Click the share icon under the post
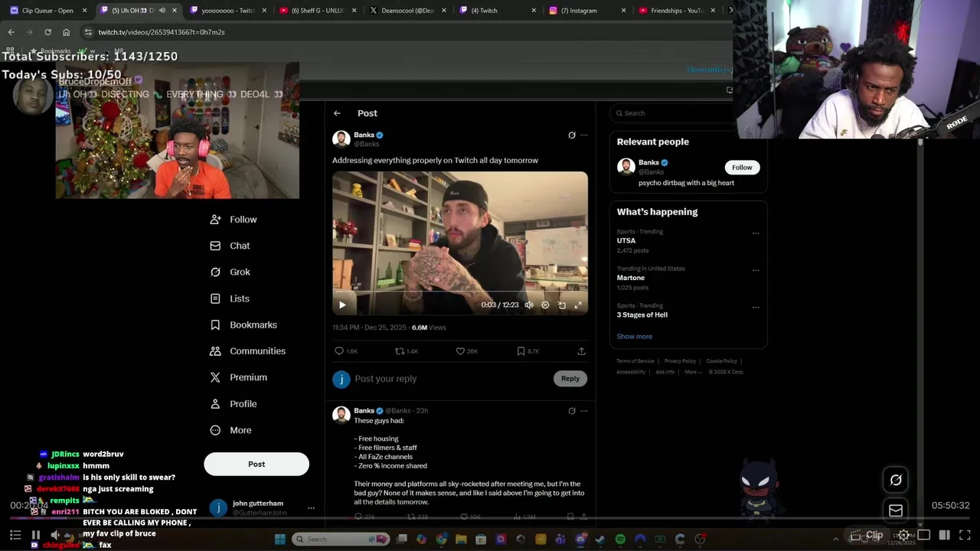Viewport: 980px width, 551px height. coord(581,350)
